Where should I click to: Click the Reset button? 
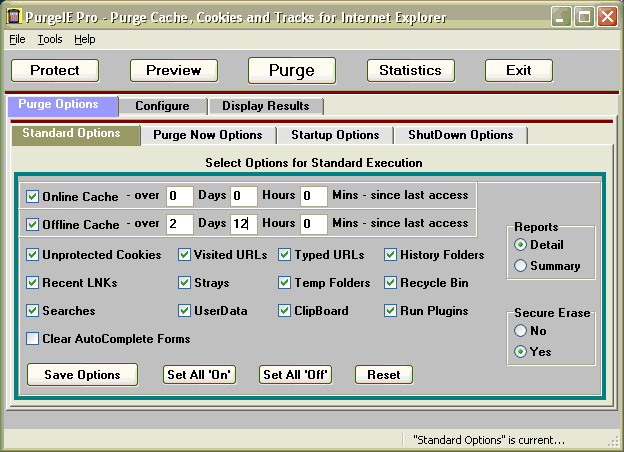point(384,375)
